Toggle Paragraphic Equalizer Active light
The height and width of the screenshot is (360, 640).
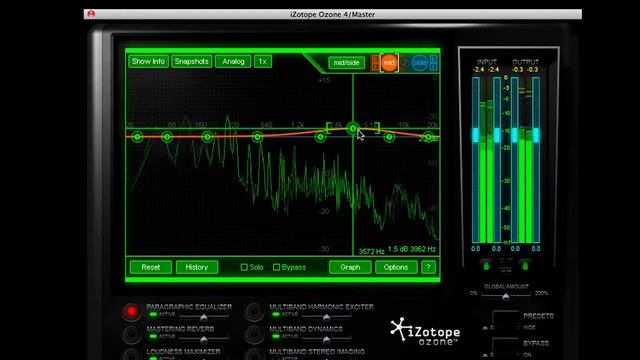point(153,314)
